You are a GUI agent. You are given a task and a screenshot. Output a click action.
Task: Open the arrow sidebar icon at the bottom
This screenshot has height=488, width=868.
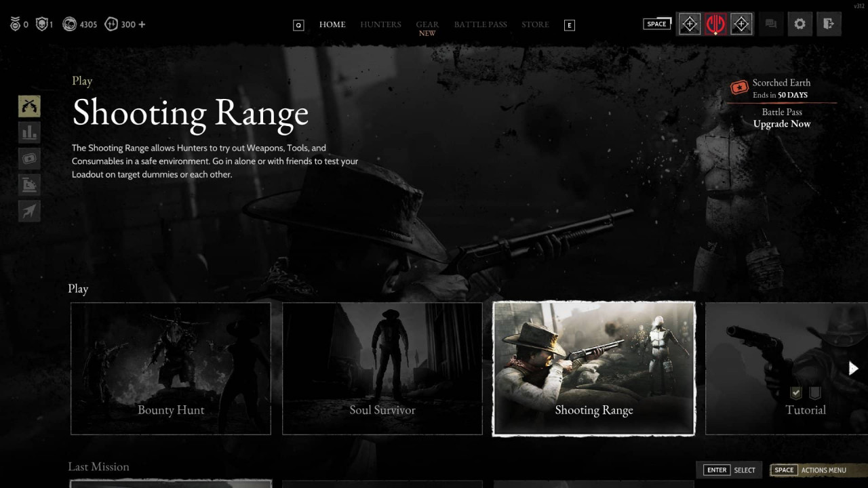(29, 211)
